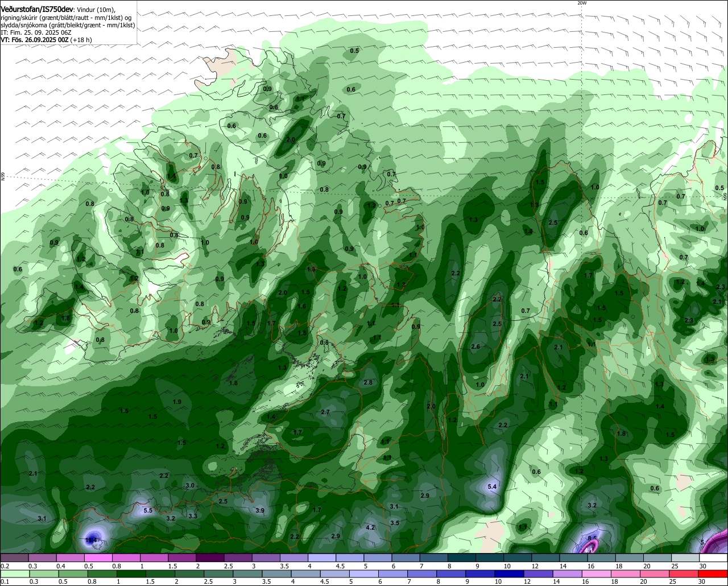Viewport: 728px width, 586px height.
Task: Click the 0.2 label under the upper legend
Action: pyautogui.click(x=5, y=566)
